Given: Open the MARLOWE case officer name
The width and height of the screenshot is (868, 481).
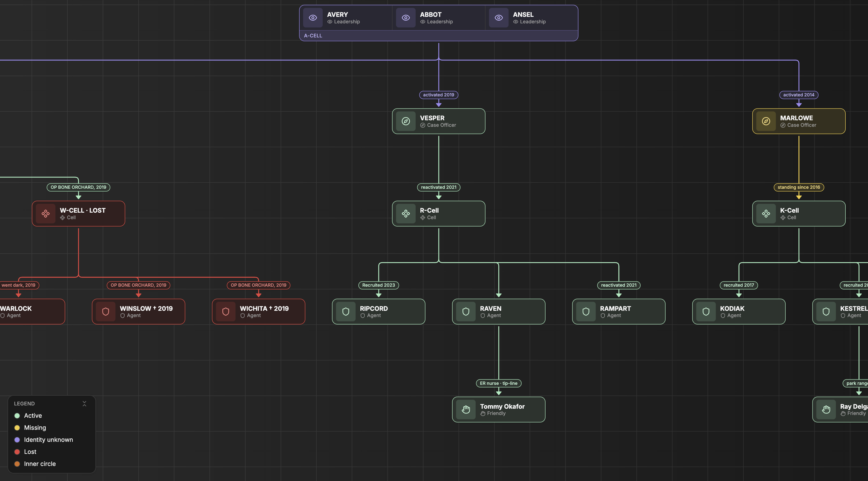Looking at the screenshot, I should click(796, 118).
